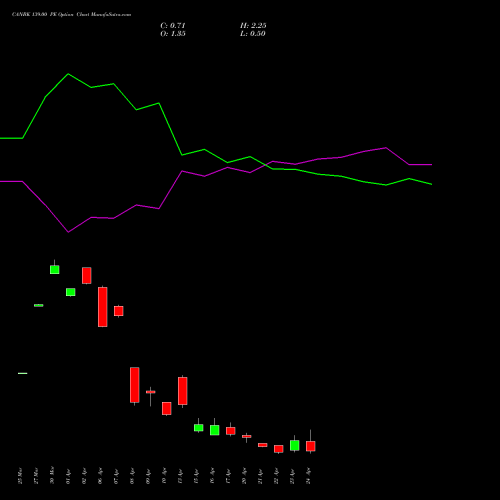Click the '02 Apr' date axis label

tap(84, 476)
